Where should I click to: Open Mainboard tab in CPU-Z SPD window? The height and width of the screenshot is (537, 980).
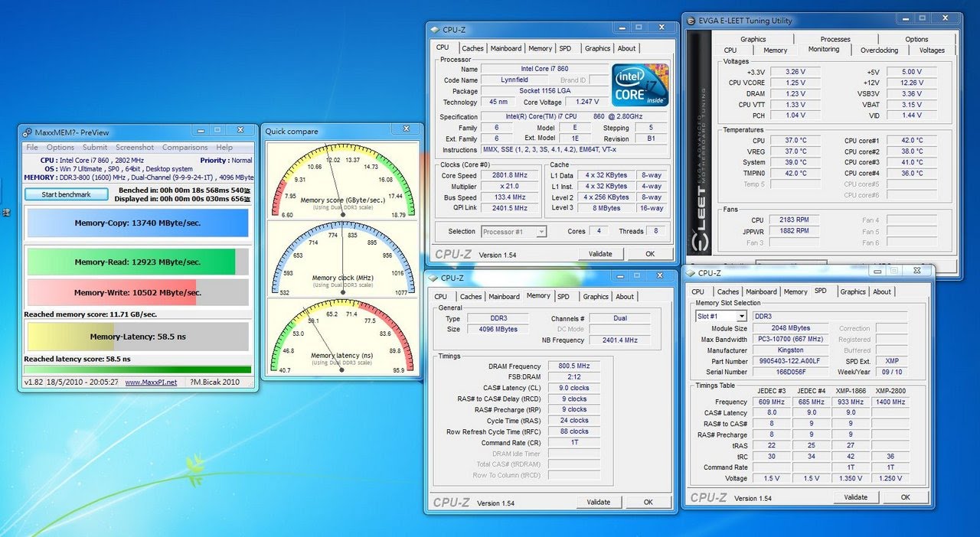pos(761,291)
